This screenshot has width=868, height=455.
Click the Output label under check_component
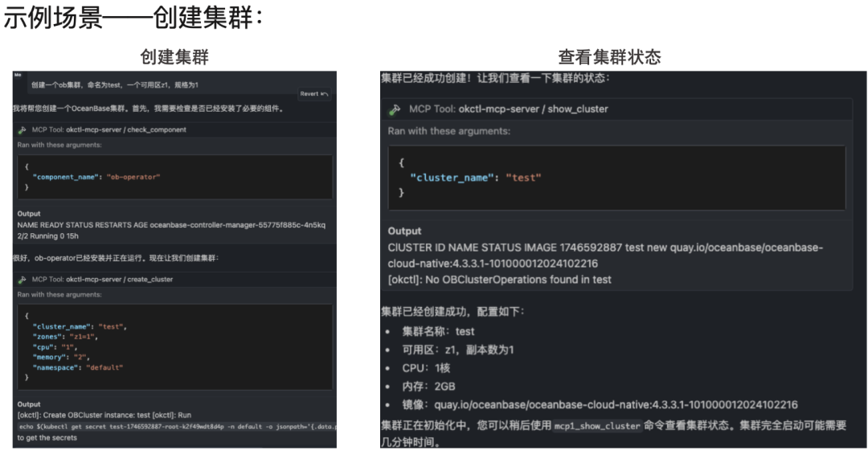[30, 214]
